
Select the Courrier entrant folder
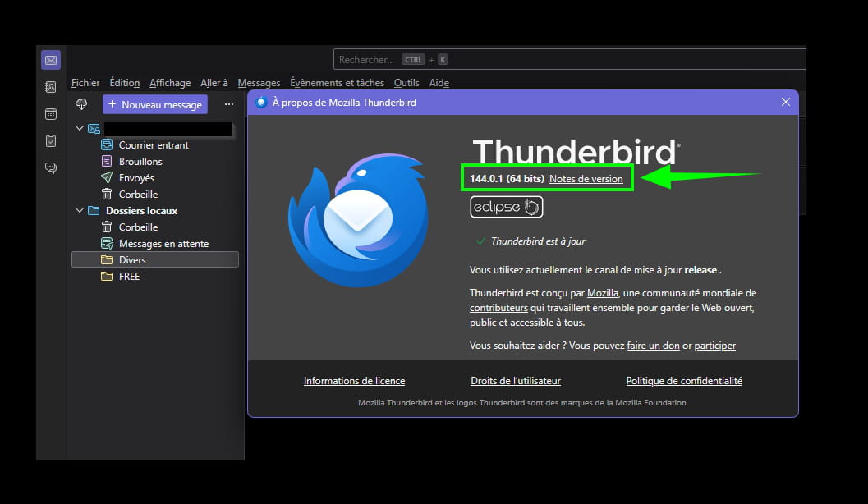point(154,145)
